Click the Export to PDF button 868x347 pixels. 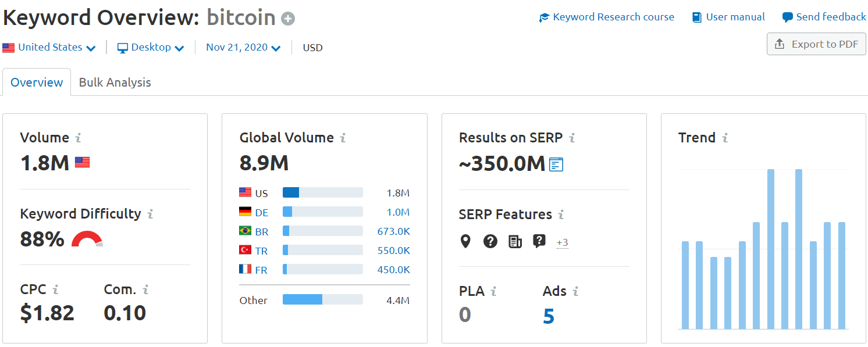point(816,44)
